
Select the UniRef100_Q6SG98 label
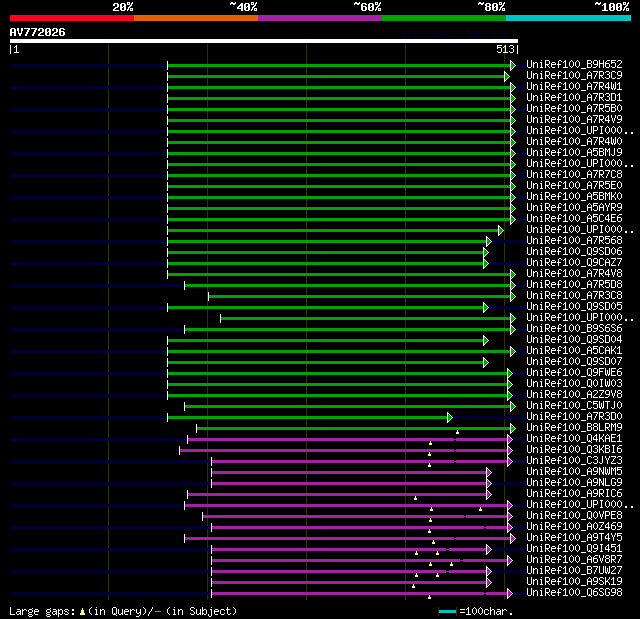tap(574, 593)
